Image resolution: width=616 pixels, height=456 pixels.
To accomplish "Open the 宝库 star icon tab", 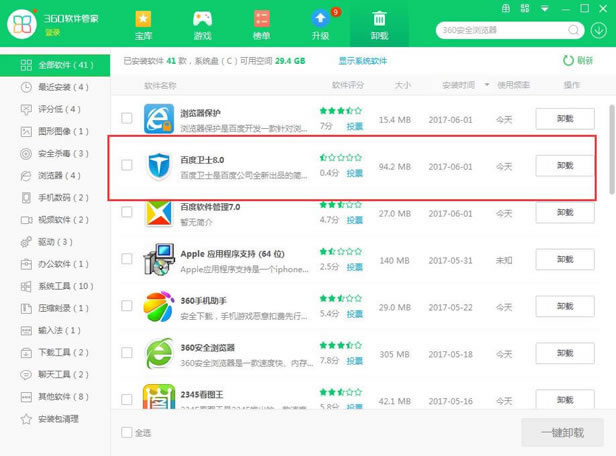I will click(x=143, y=24).
